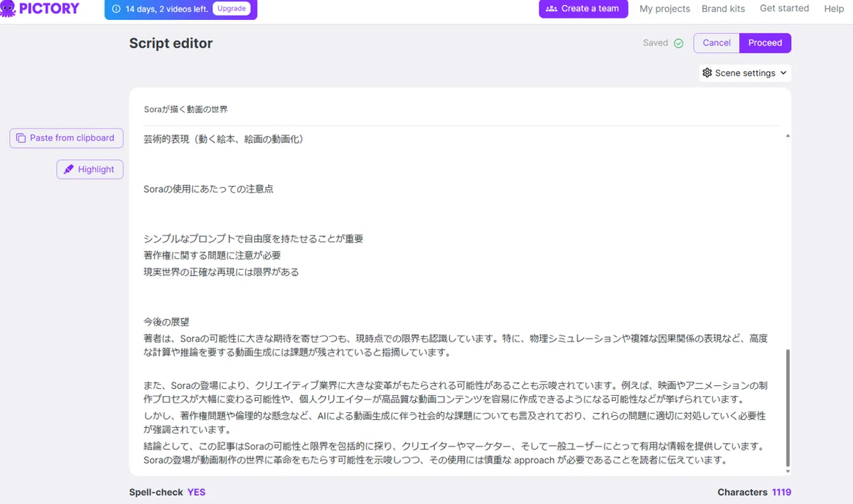The image size is (853, 504).
Task: Click the line "著作権に関する問題に注意が必要"
Action: pos(212,255)
